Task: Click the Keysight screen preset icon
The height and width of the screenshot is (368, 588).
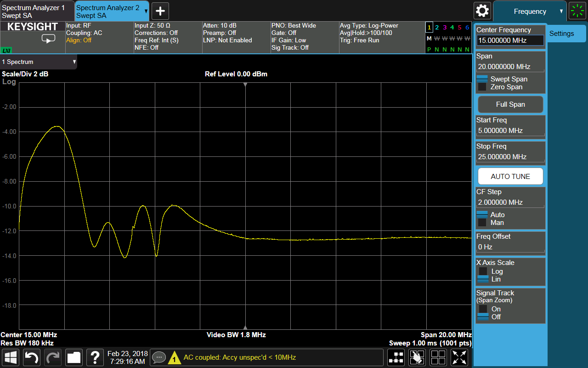Action: click(x=48, y=39)
